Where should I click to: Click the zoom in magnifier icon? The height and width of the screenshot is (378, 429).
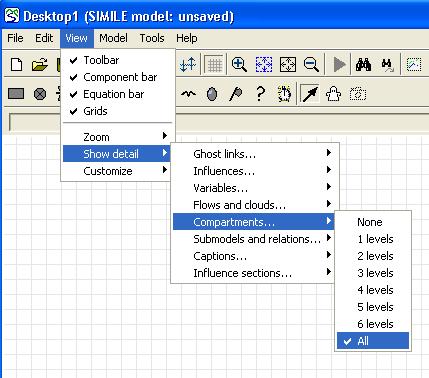tap(239, 64)
